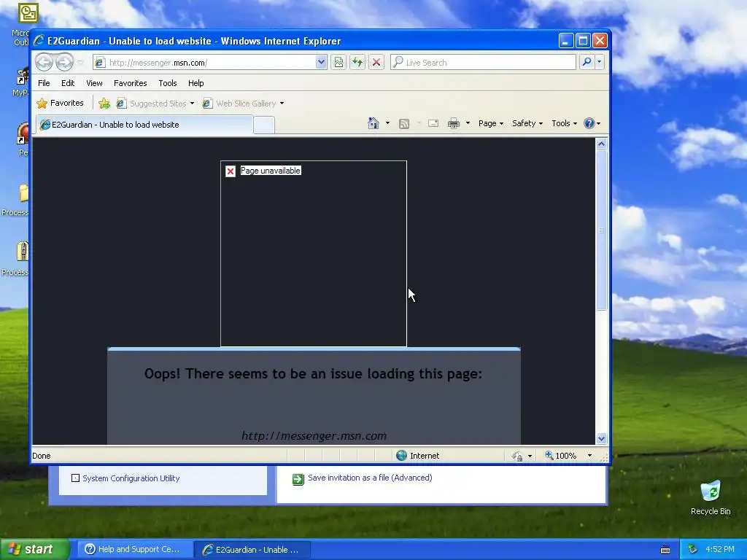
Task: Click the green arrow Save invitation icon
Action: click(x=298, y=479)
